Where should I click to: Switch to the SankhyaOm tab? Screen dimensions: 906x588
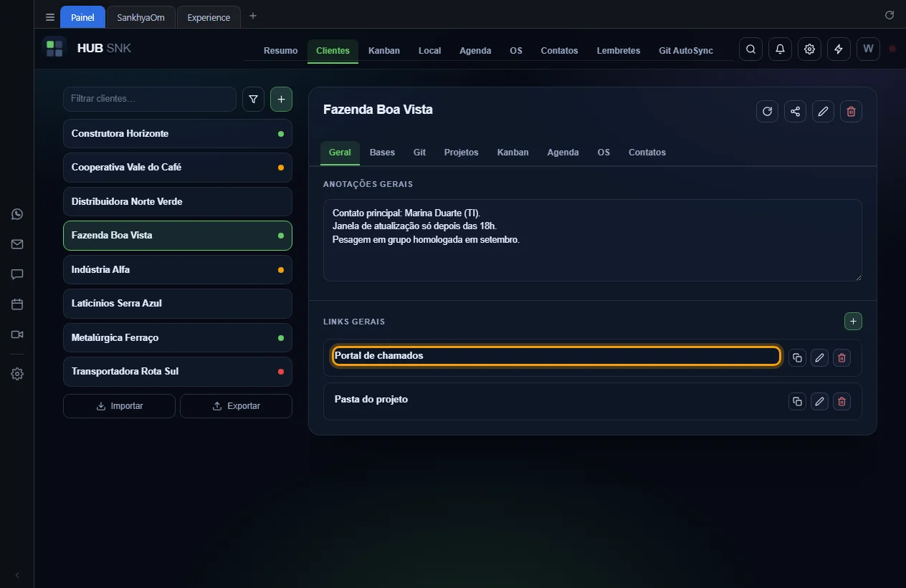140,17
